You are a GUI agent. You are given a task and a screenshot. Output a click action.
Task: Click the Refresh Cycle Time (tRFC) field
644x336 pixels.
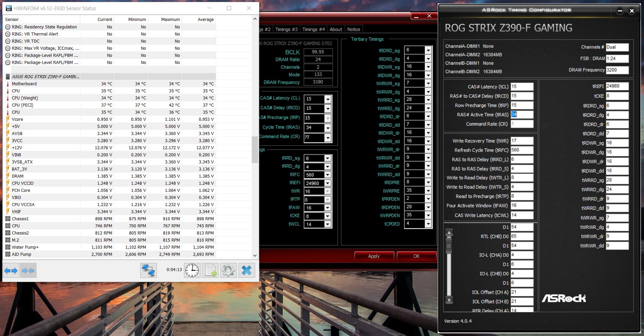522,150
